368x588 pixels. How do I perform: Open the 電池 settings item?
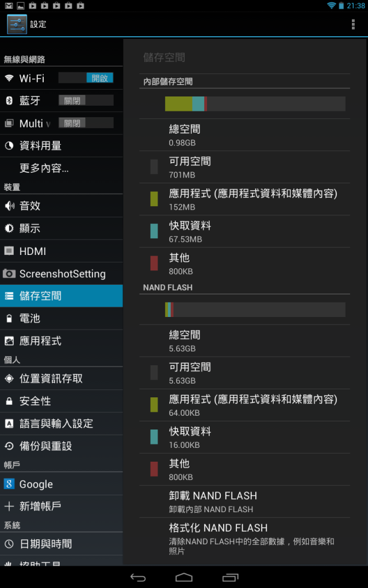tap(61, 318)
